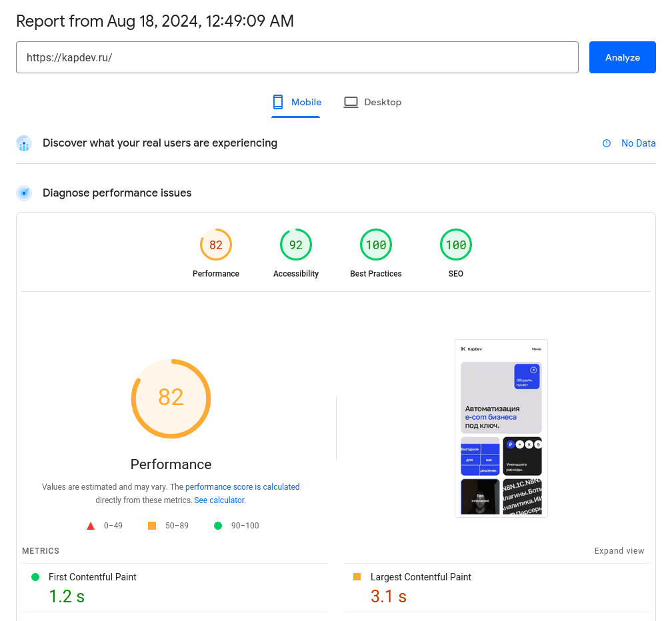Open the See calculator link
This screenshot has height=621, width=672.
tap(219, 500)
